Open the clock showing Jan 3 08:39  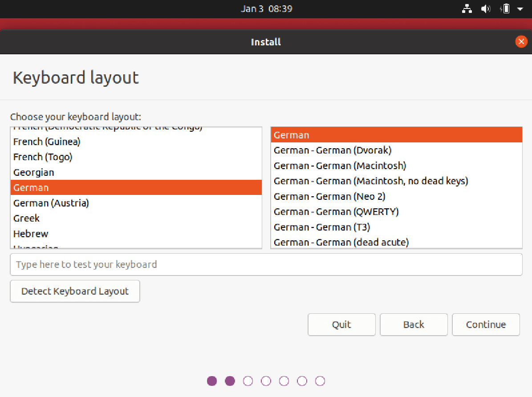266,9
